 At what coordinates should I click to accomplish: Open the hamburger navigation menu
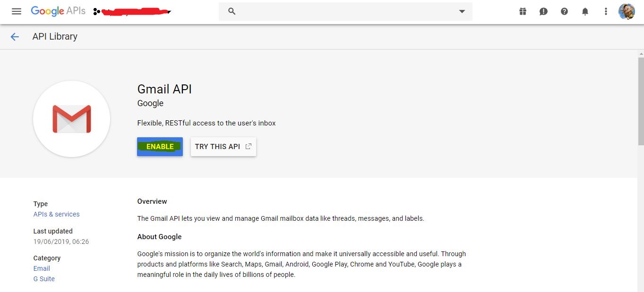17,11
